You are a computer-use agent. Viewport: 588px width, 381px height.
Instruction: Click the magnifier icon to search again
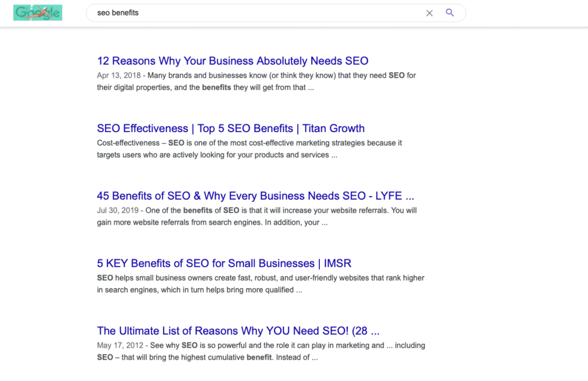[x=450, y=13]
